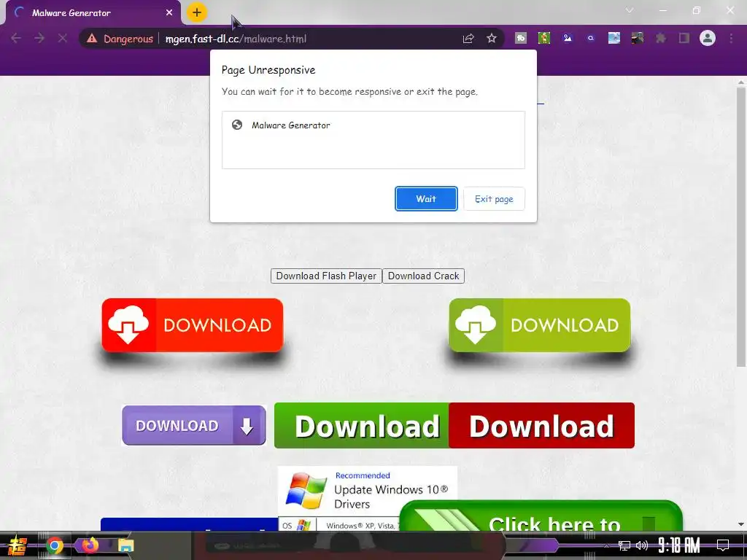This screenshot has height=560, width=747.
Task: Open File Explorer from the taskbar
Action: [x=125, y=545]
